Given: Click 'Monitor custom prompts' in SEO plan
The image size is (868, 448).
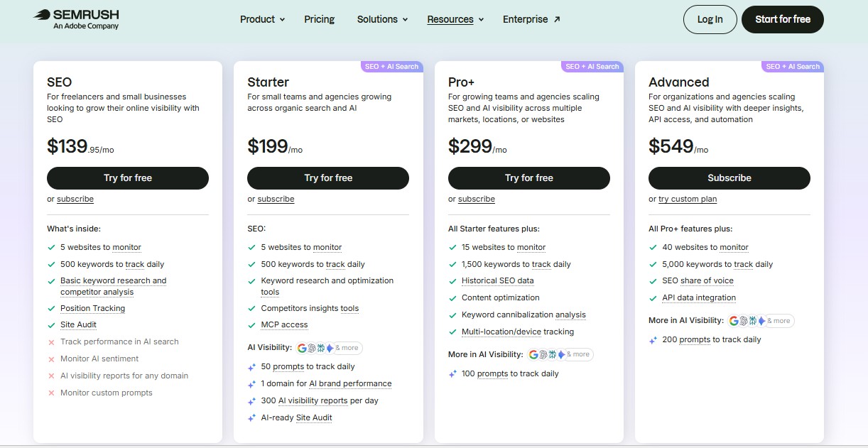Looking at the screenshot, I should (107, 393).
